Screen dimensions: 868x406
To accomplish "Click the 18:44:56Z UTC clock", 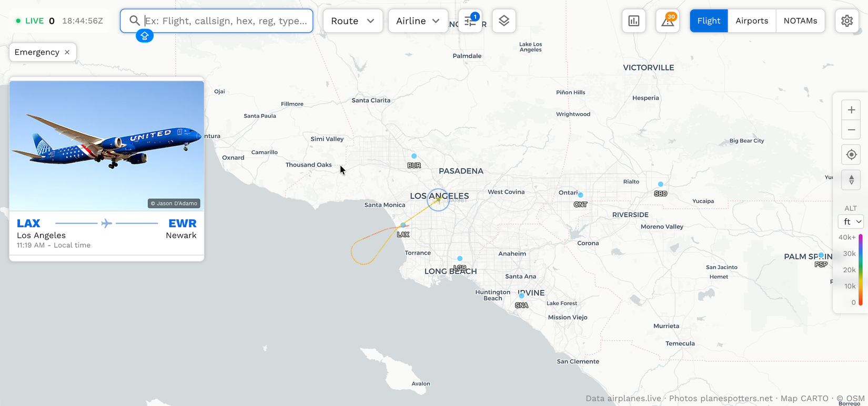I will coord(83,21).
